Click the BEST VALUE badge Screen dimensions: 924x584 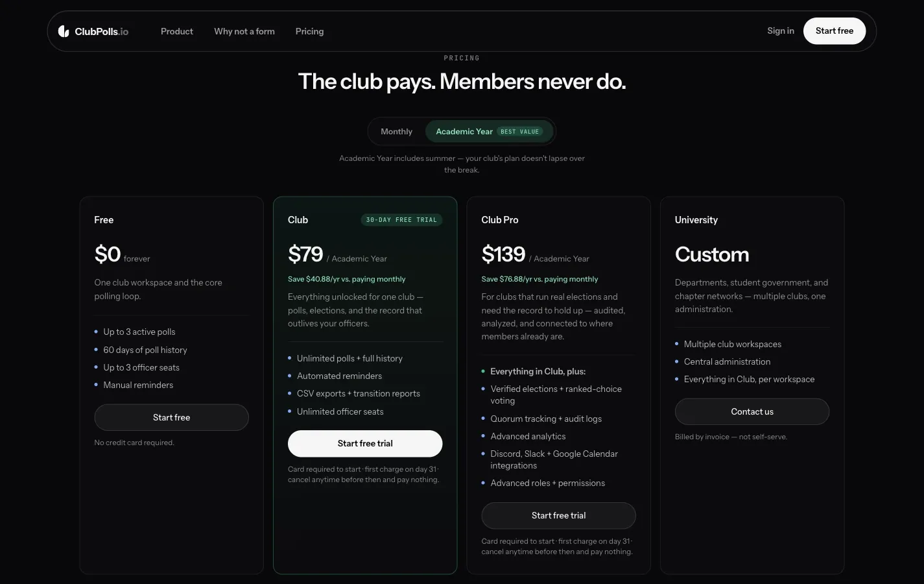click(x=520, y=132)
